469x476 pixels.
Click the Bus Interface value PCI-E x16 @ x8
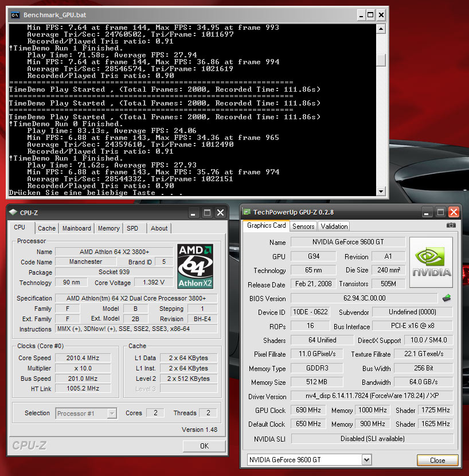click(412, 326)
